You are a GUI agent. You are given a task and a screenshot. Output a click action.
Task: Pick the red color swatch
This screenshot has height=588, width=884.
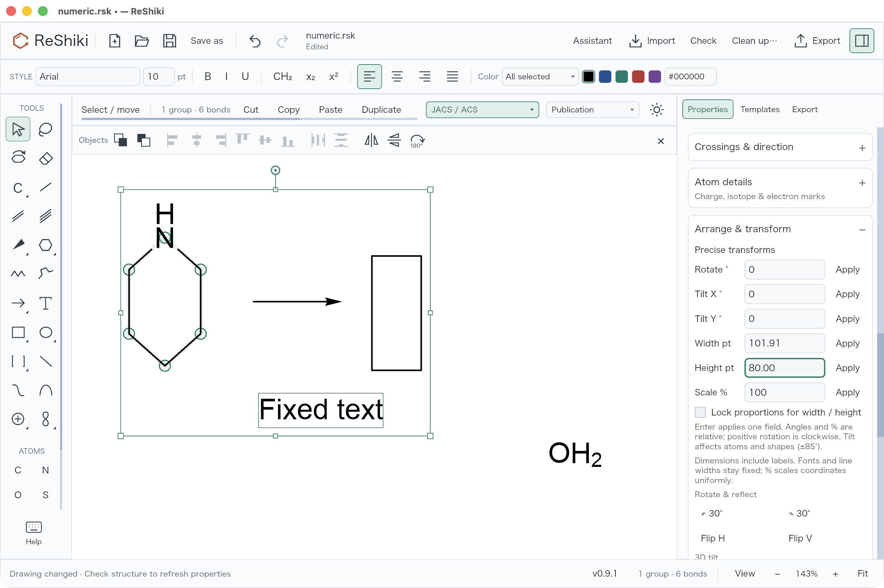pyautogui.click(x=638, y=77)
